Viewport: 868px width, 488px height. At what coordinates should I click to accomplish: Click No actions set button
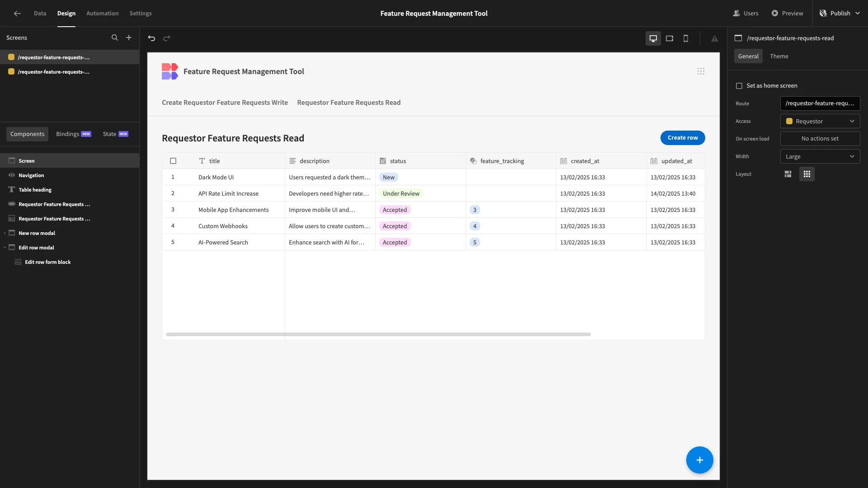click(820, 139)
